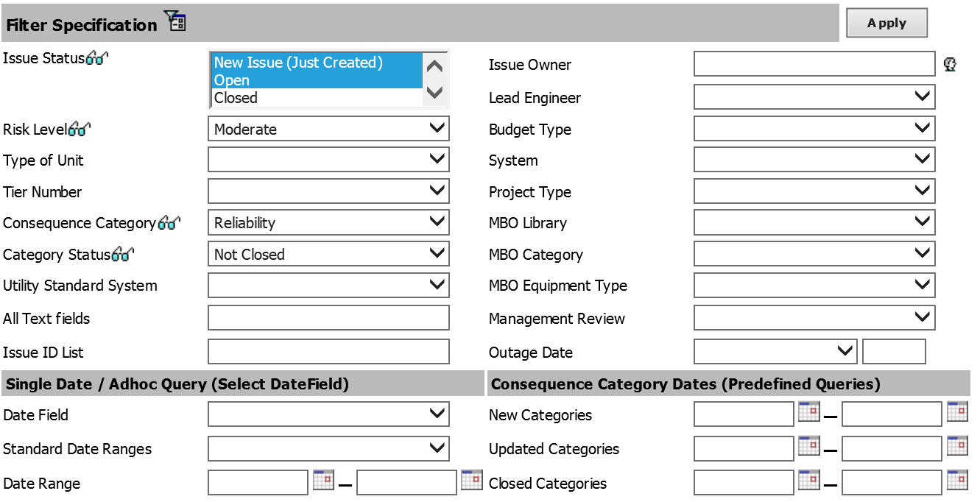Open the MBO Category dropdown
Screen dimensions: 980x502
coord(814,254)
